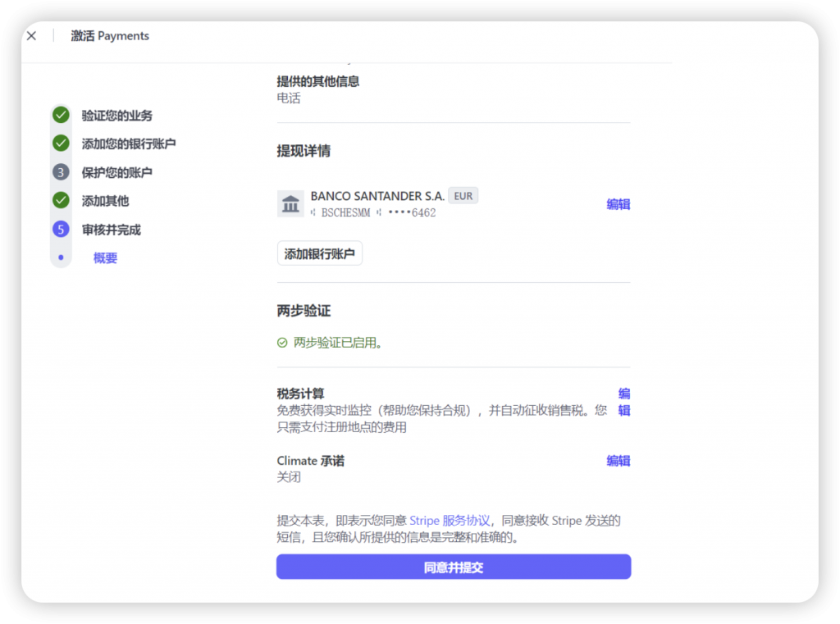
Task: Click the 激活 Payments title
Action: click(x=110, y=36)
